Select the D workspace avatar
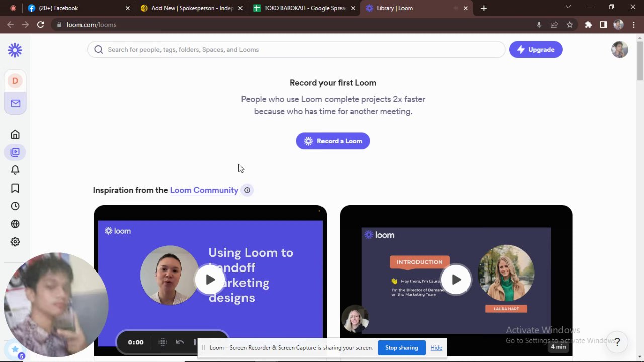This screenshot has width=644, height=362. tap(15, 81)
